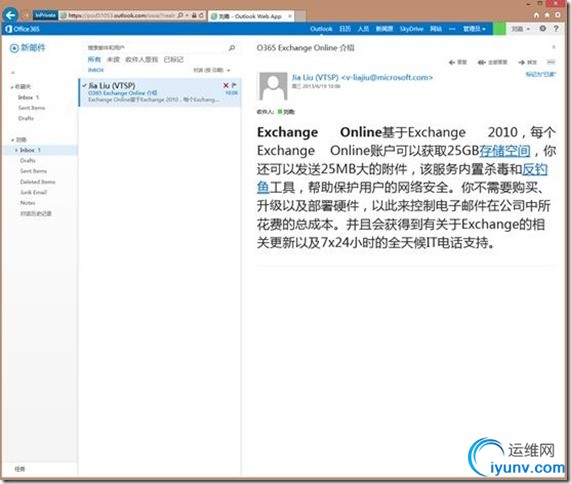
Task: Open a new browser tab
Action: coord(300,16)
